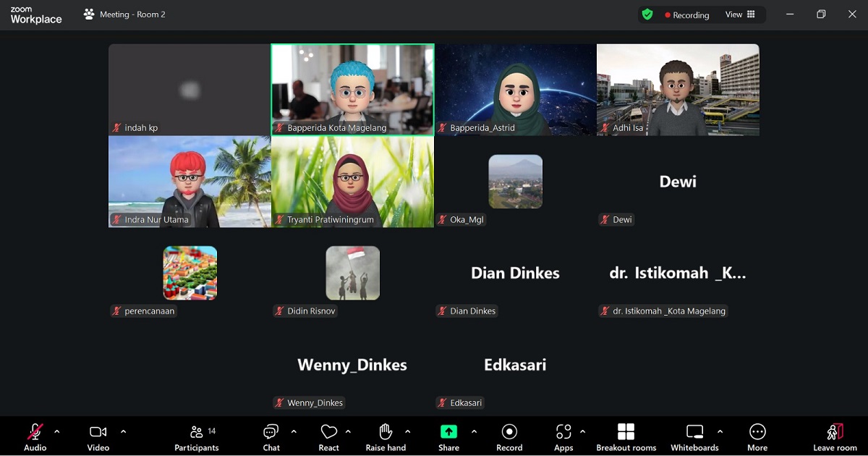The image size is (868, 456).
Task: Minimize the Zoom meeting window
Action: coord(790,14)
